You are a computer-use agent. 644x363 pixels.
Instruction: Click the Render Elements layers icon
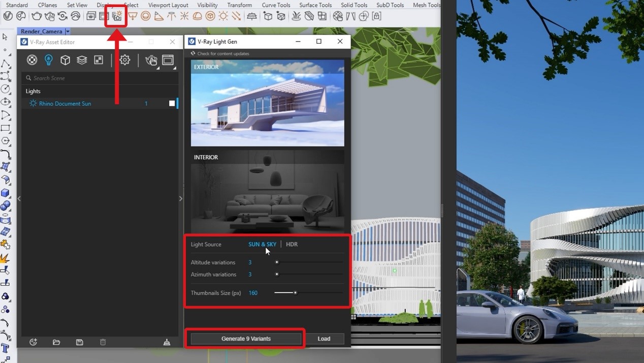click(x=82, y=60)
